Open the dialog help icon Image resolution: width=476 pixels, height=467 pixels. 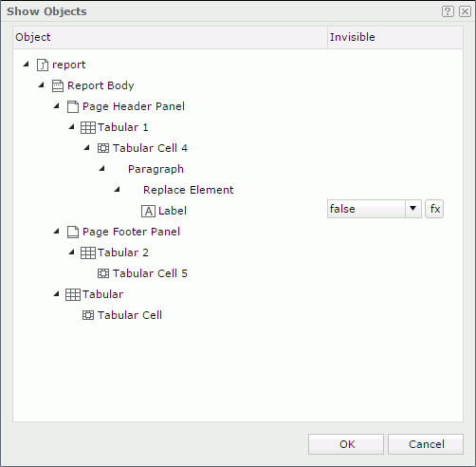coord(448,11)
